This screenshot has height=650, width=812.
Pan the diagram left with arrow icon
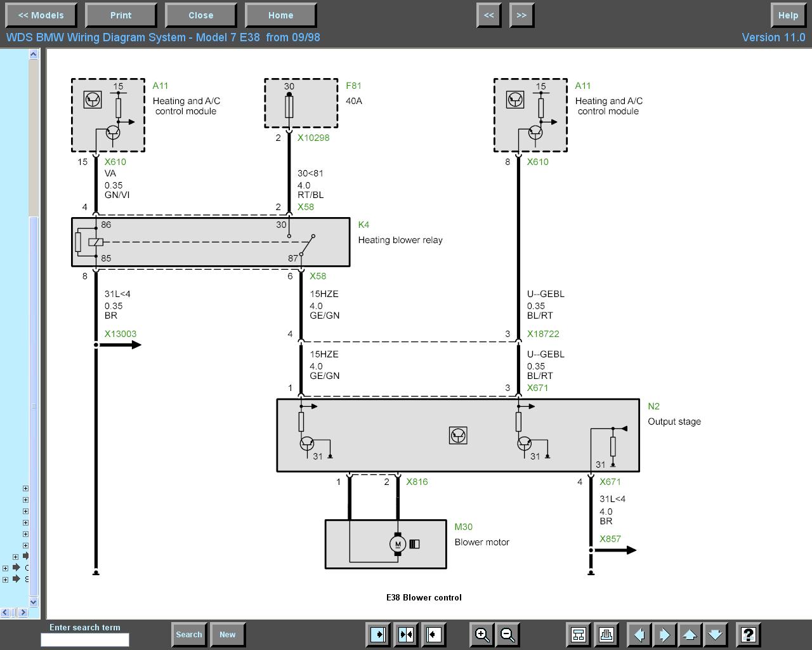click(639, 634)
